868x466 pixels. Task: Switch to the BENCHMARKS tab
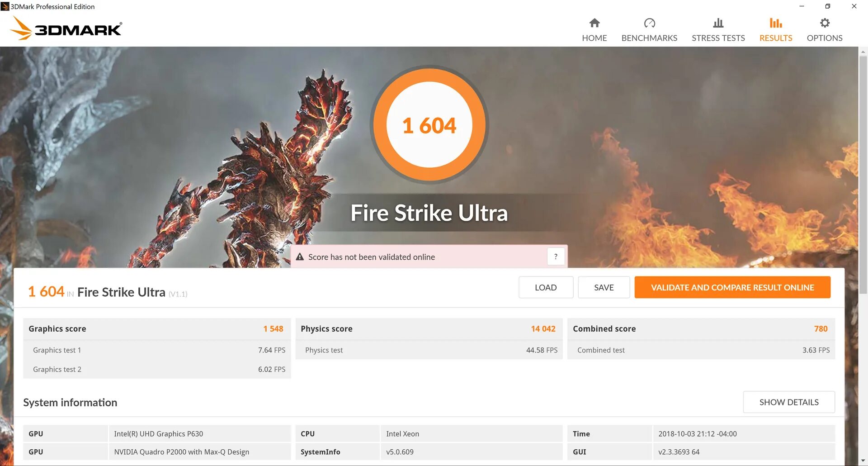pos(649,29)
